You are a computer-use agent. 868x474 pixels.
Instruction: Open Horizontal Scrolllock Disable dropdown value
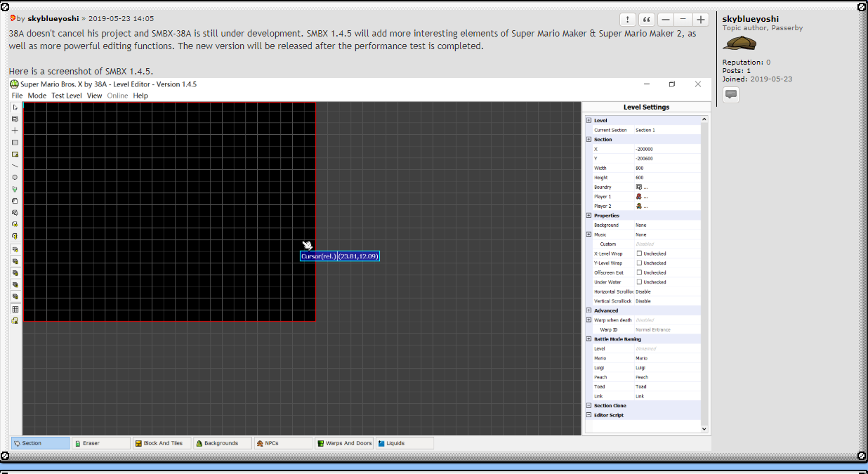[667, 291]
